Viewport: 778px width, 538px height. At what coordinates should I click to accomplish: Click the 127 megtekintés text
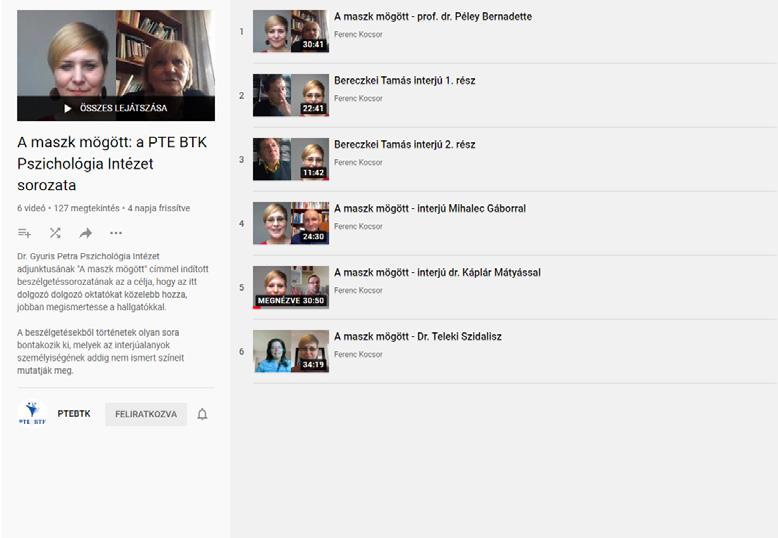tap(87, 208)
